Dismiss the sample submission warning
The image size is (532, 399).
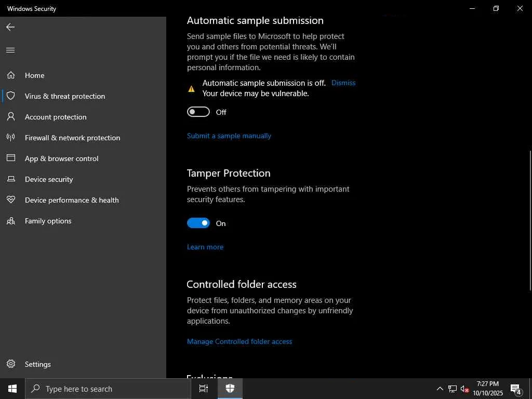pos(343,83)
